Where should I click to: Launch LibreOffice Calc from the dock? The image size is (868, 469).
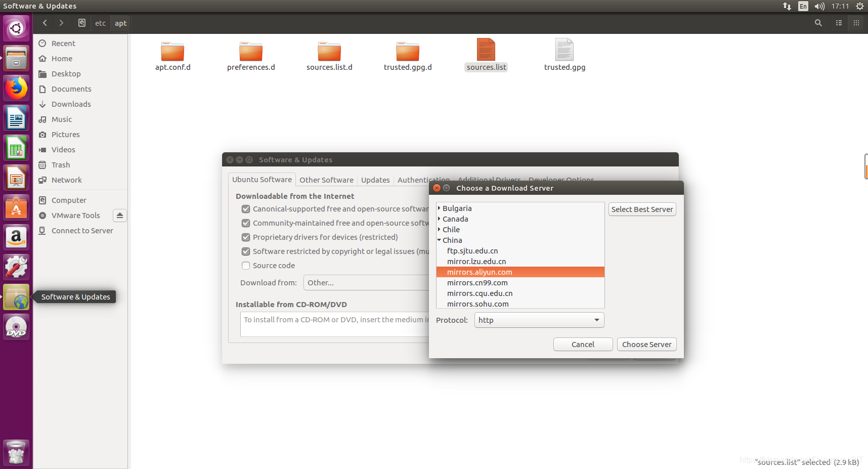pos(16,148)
